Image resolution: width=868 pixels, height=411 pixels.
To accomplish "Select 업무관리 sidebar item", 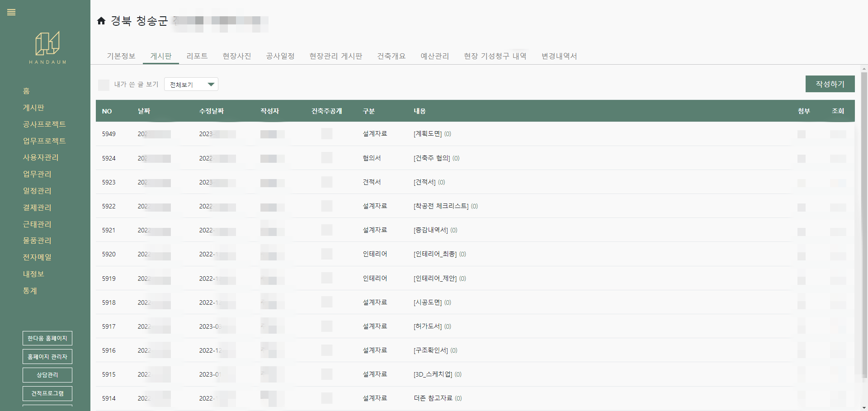I will point(37,174).
